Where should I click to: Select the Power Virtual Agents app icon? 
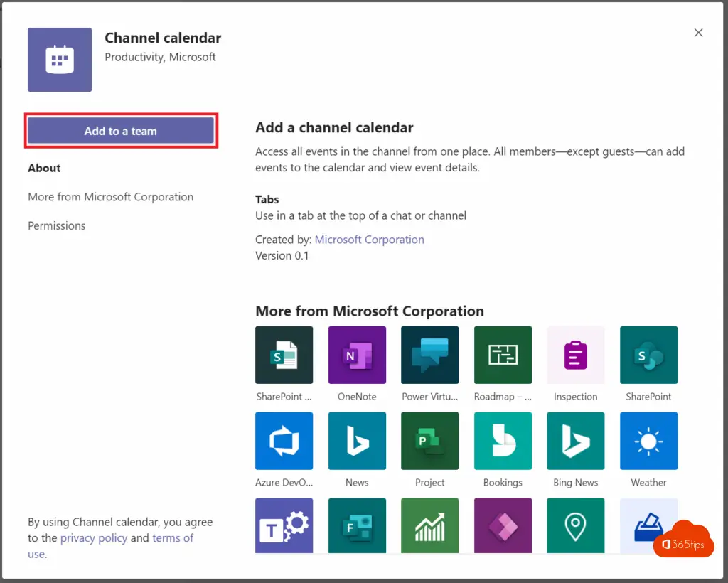pyautogui.click(x=429, y=355)
